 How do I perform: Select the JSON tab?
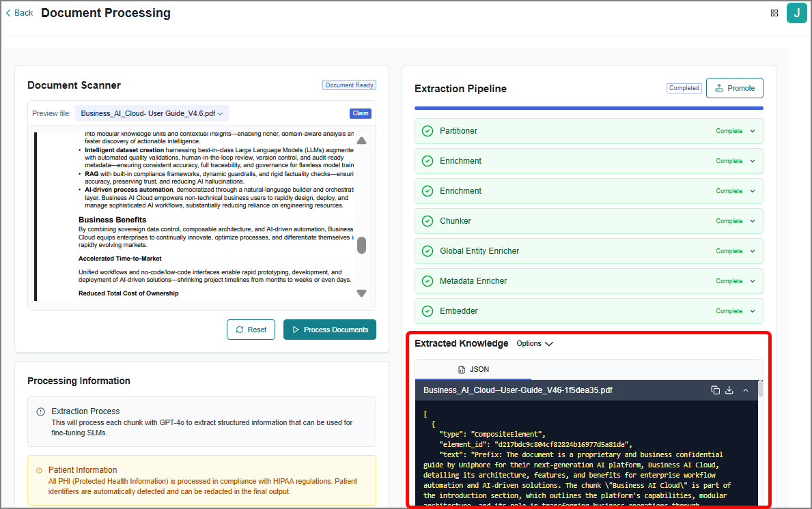473,369
